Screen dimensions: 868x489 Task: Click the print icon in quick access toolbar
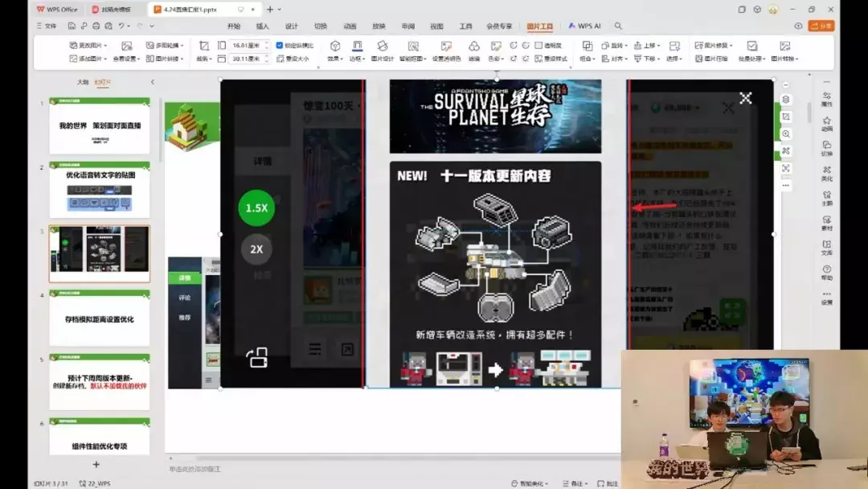coord(96,26)
